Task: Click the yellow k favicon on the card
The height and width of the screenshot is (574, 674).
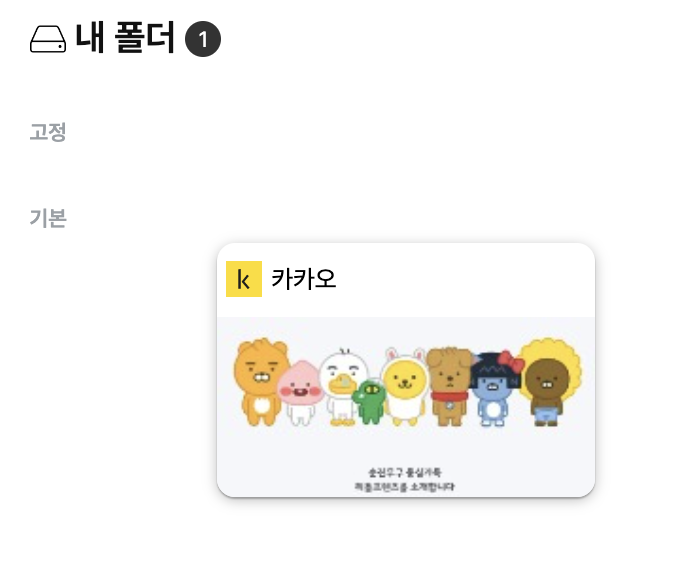Action: pos(244,279)
